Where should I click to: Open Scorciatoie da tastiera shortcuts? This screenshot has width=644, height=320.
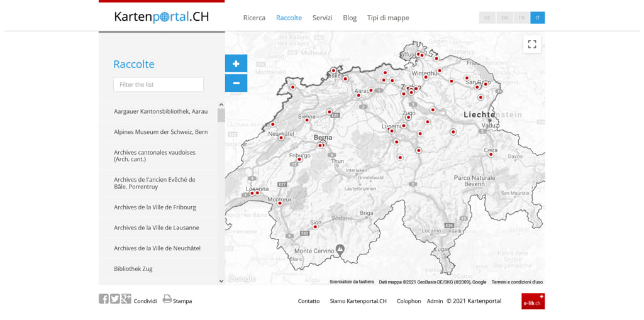point(352,282)
